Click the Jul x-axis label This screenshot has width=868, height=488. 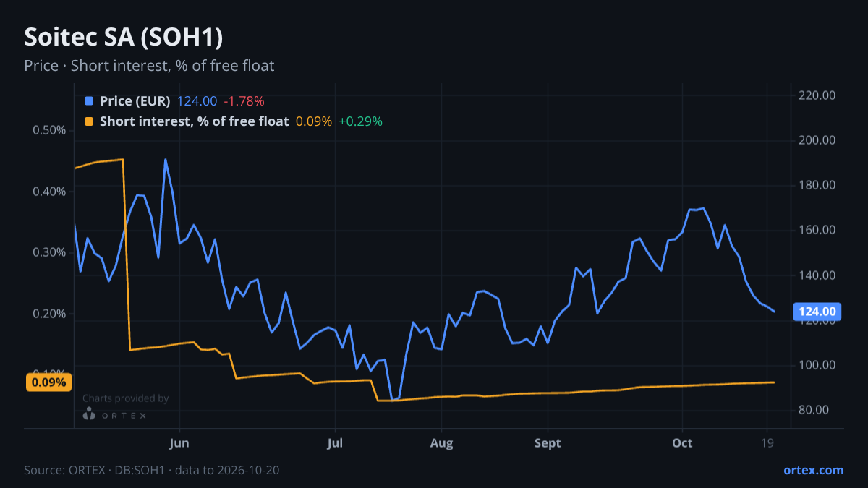point(335,443)
